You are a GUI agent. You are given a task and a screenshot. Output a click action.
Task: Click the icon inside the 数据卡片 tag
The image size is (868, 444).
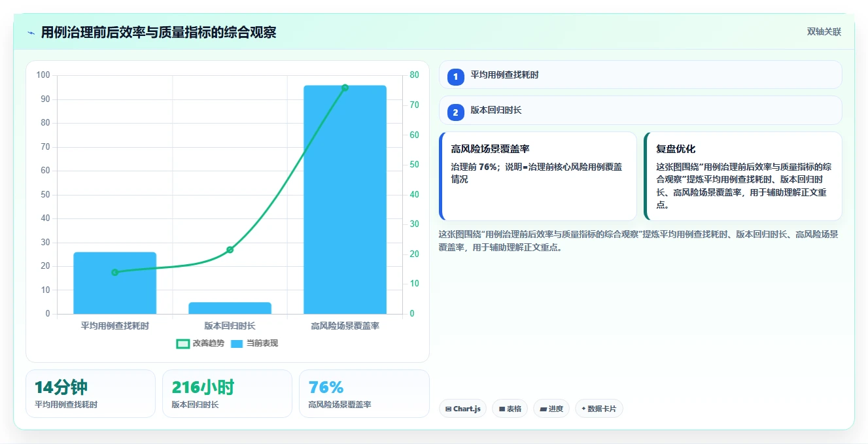tap(583, 409)
